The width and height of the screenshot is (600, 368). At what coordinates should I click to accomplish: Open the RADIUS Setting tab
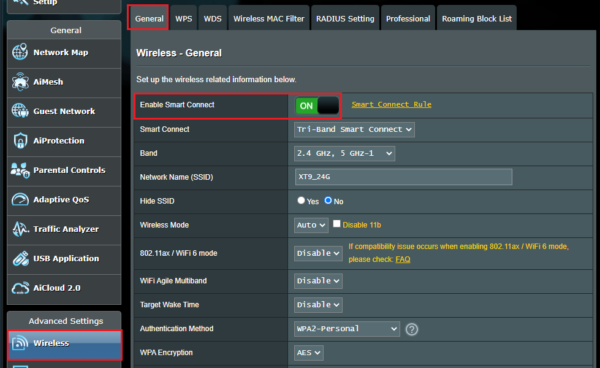[x=345, y=18]
